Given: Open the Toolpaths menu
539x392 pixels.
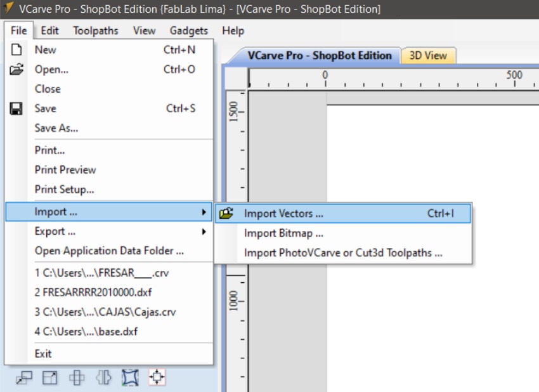Looking at the screenshot, I should coord(96,30).
